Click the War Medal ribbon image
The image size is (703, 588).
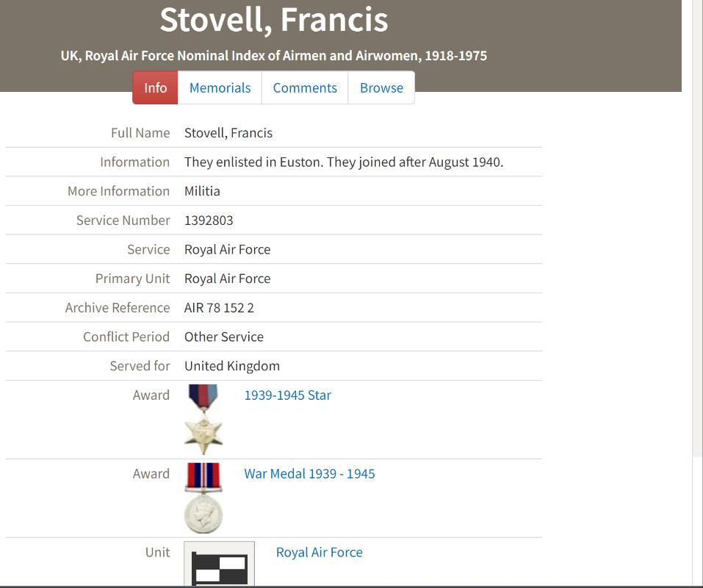pos(203,475)
